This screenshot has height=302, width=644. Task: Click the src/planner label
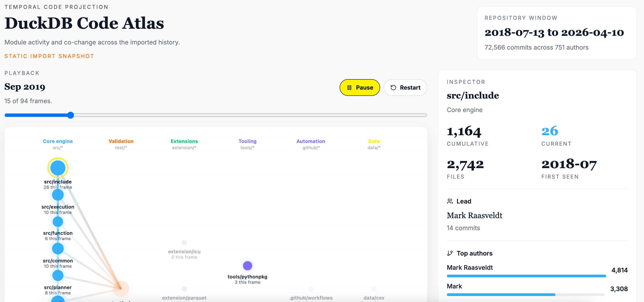tap(58, 287)
